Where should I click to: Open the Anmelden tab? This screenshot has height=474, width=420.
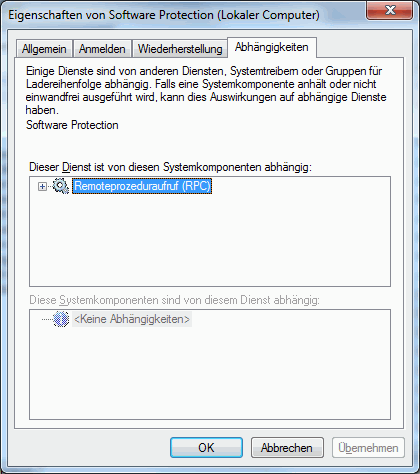tap(102, 49)
